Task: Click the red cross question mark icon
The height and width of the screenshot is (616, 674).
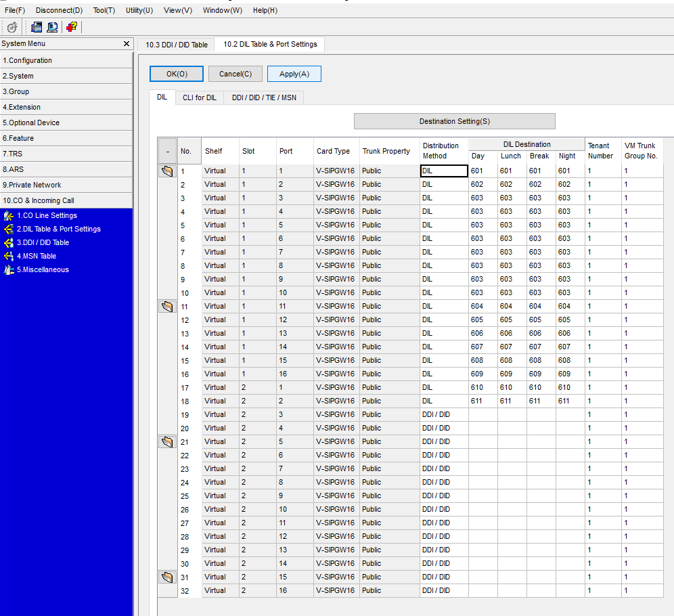Action: pyautogui.click(x=71, y=27)
